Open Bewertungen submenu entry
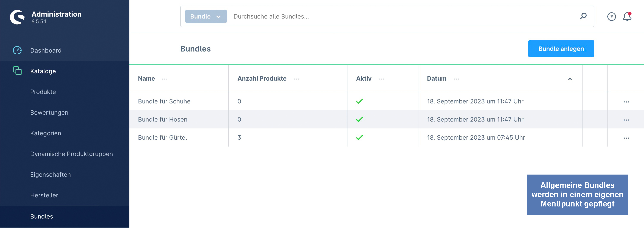The height and width of the screenshot is (228, 644). pyautogui.click(x=49, y=112)
